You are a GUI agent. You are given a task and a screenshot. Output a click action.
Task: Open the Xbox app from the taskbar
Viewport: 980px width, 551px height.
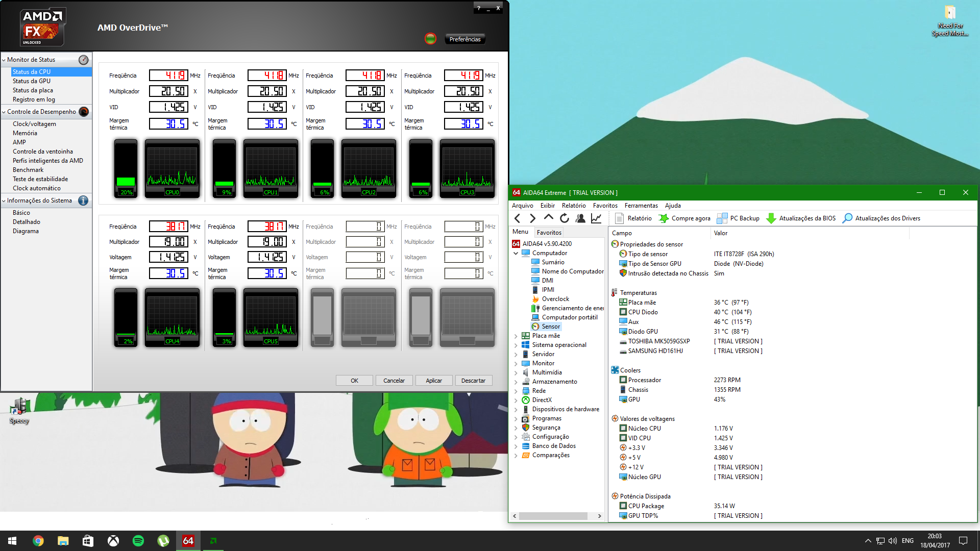(113, 541)
